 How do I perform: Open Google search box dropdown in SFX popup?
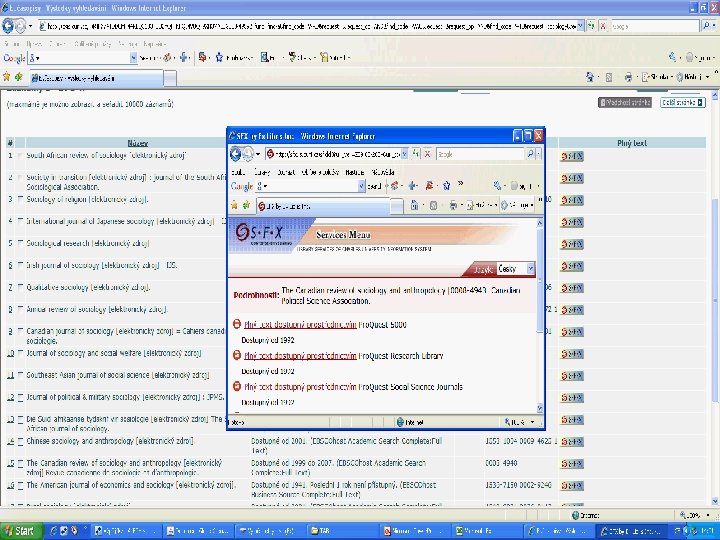point(361,186)
